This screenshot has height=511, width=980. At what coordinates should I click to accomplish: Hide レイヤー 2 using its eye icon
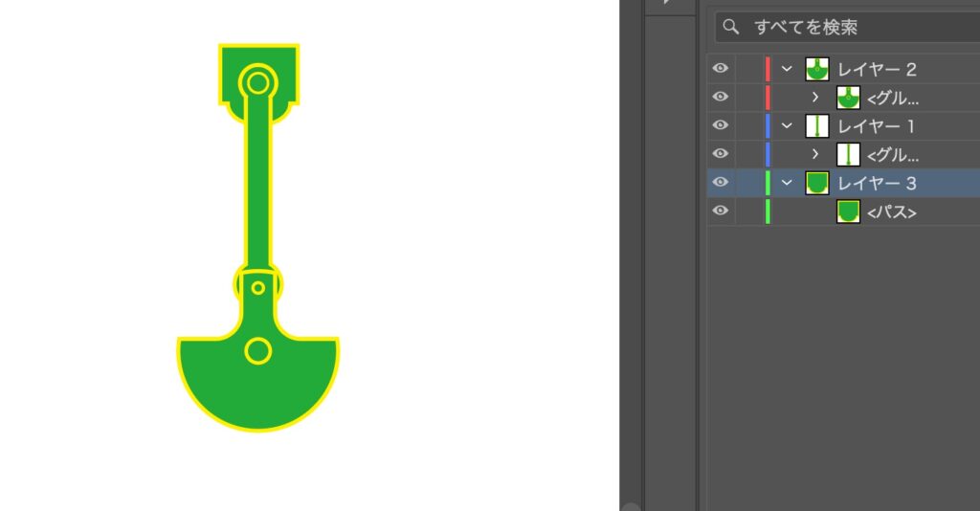coord(721,69)
